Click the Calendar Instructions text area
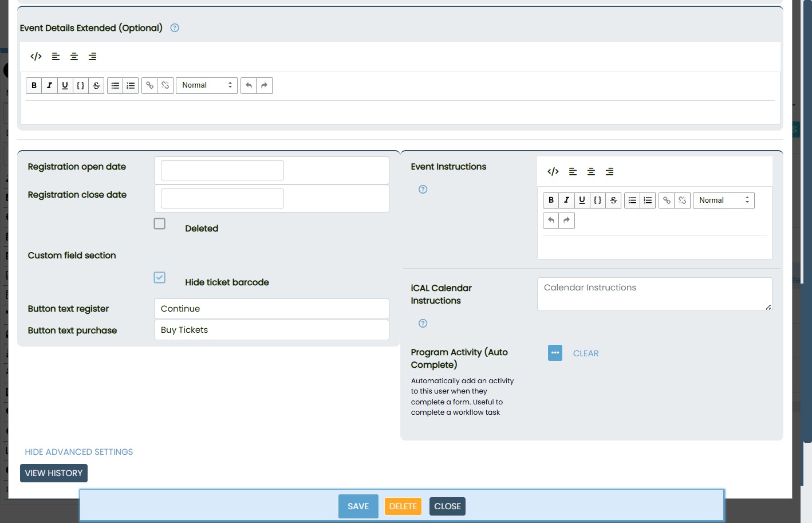The height and width of the screenshot is (523, 812). tap(654, 294)
